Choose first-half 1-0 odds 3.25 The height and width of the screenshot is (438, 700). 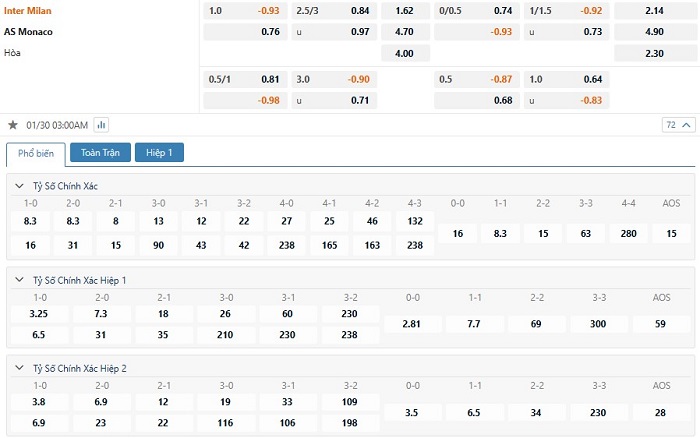[x=39, y=313]
